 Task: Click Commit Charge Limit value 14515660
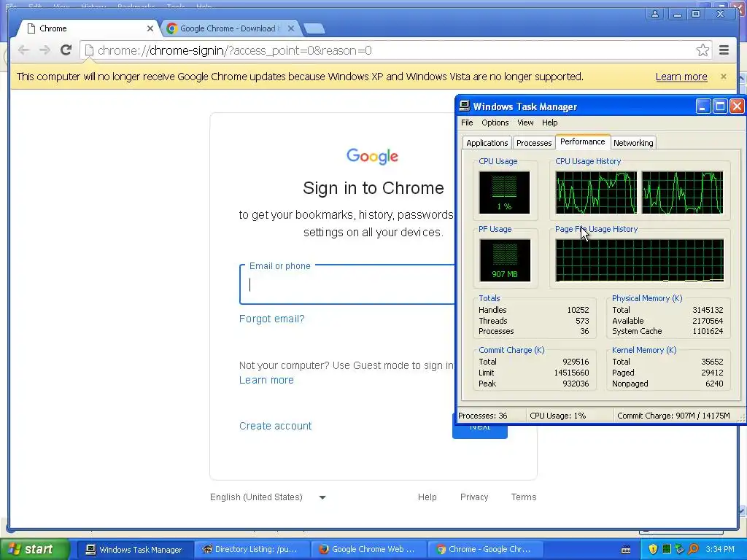point(571,373)
